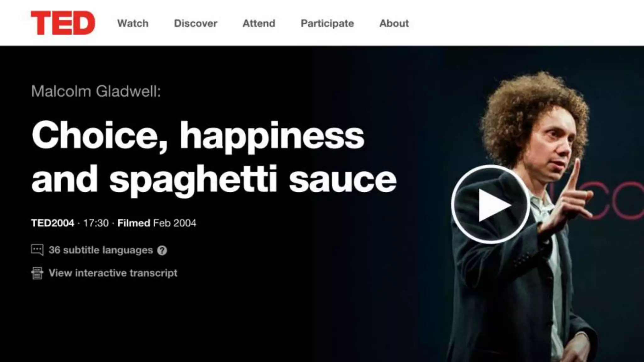This screenshot has width=644, height=362.
Task: Click the red TED logo
Action: (x=63, y=23)
